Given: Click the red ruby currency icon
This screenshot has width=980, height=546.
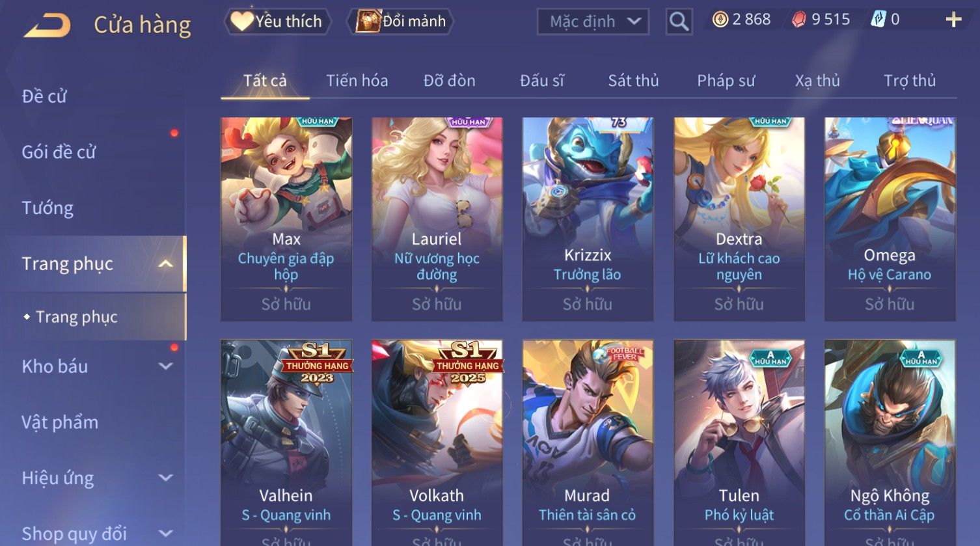Looking at the screenshot, I should [x=798, y=20].
